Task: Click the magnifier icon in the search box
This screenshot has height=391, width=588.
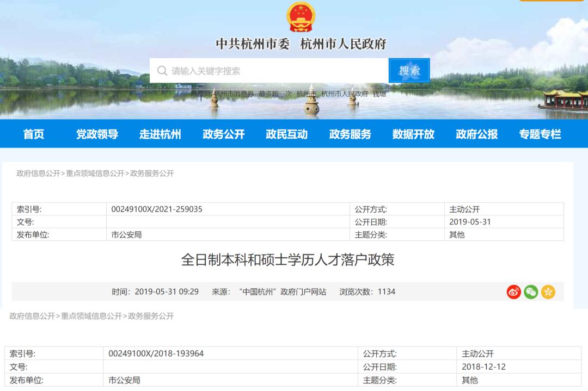Action: pyautogui.click(x=162, y=70)
